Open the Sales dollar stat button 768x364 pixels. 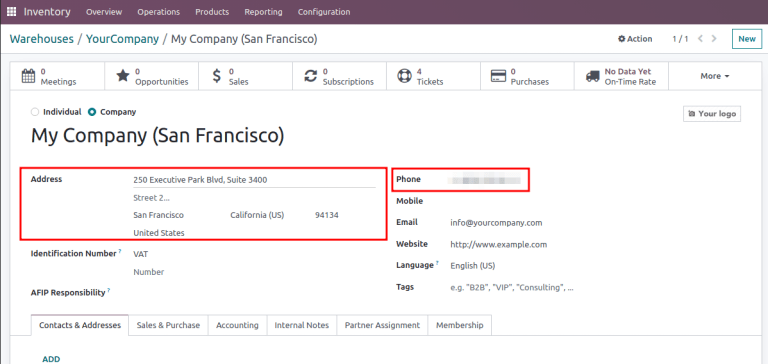(245, 76)
